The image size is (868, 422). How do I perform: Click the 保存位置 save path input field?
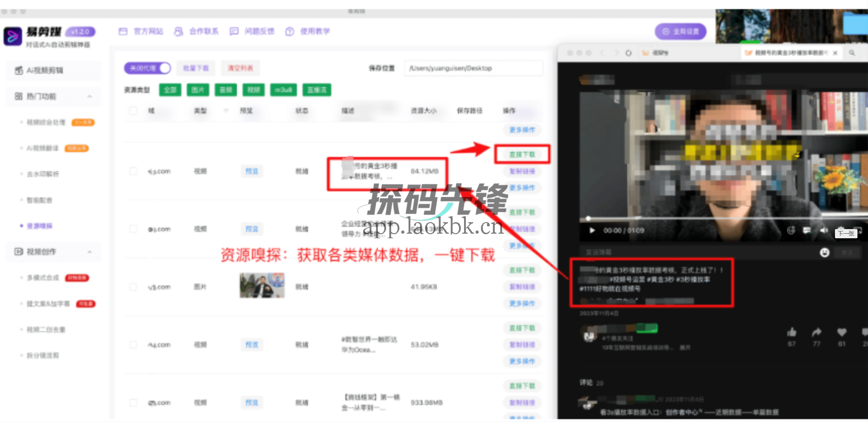[x=473, y=68]
